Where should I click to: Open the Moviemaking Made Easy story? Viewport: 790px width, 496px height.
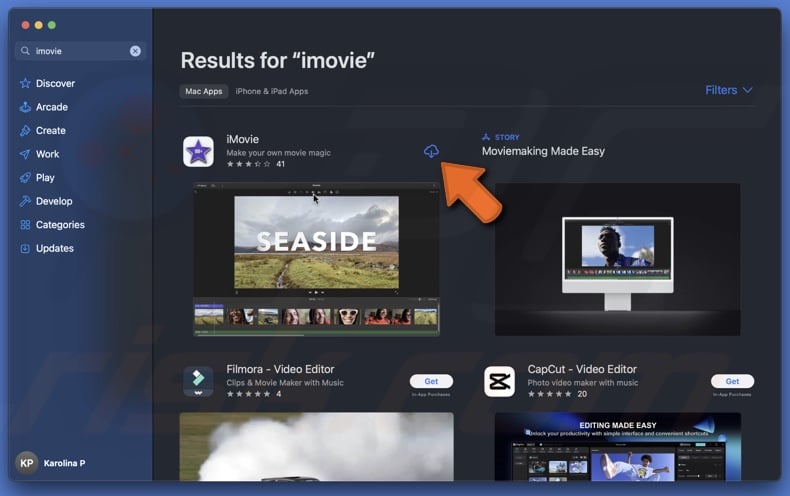click(x=543, y=151)
